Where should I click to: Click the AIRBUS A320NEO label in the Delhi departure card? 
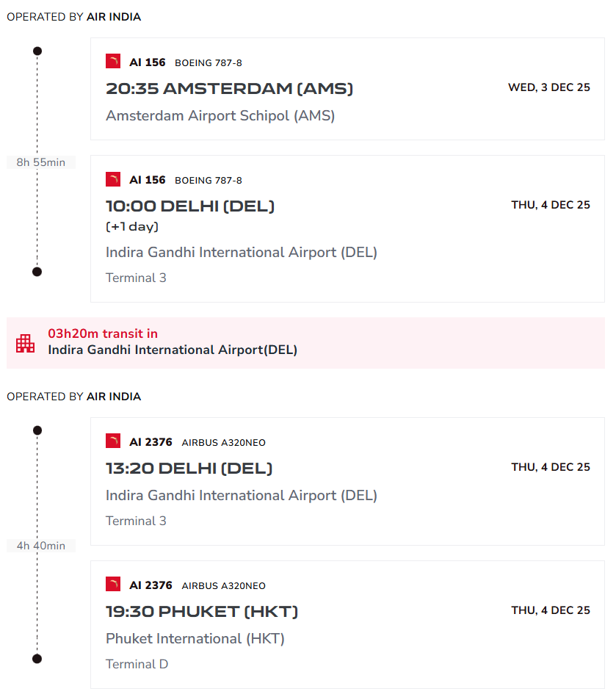pyautogui.click(x=224, y=443)
